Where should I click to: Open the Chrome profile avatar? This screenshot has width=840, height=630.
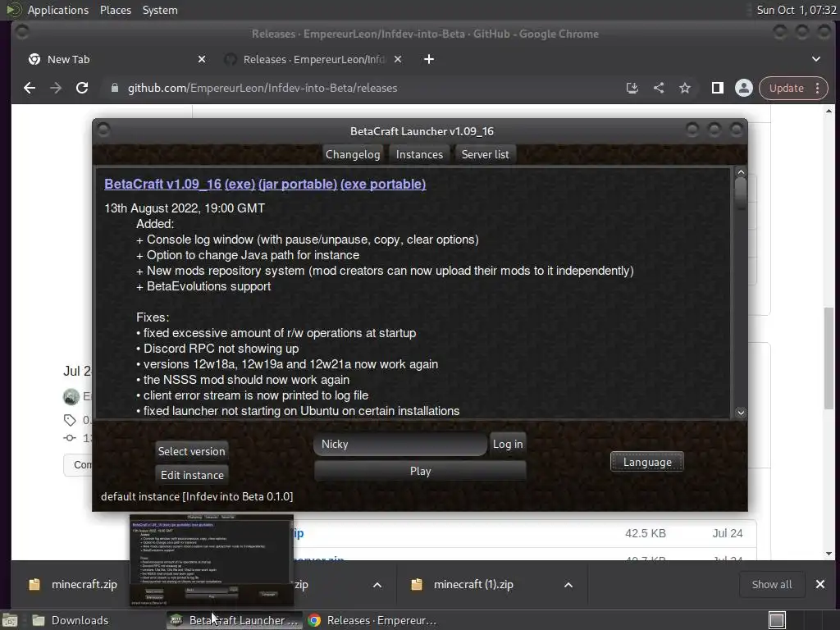pyautogui.click(x=743, y=88)
